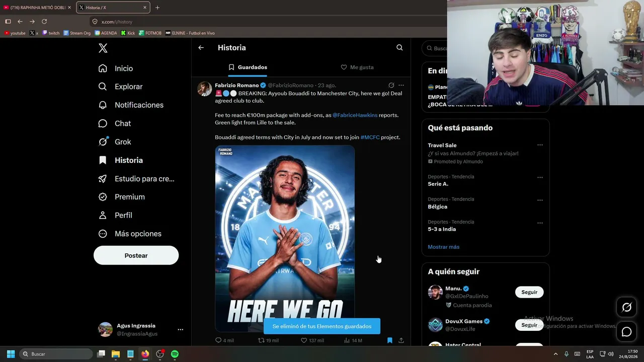Open the Windows Start menu
Viewport: 644px width, 362px height.
11,354
